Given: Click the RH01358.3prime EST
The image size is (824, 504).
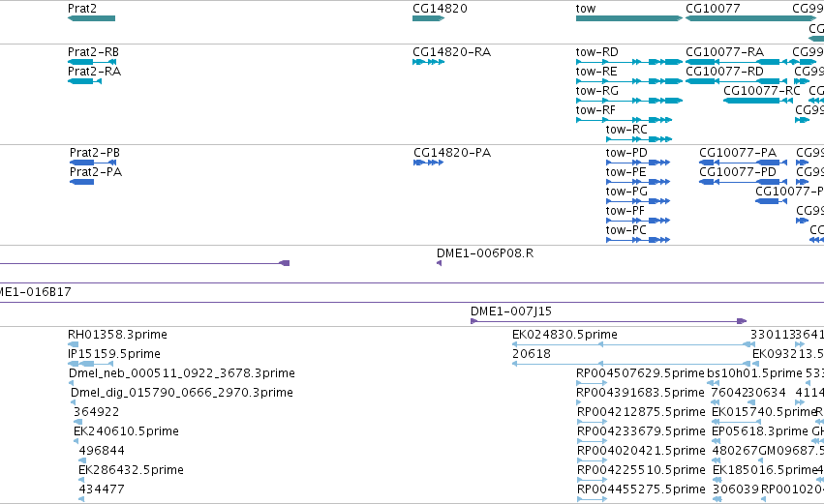Looking at the screenshot, I should [x=73, y=345].
